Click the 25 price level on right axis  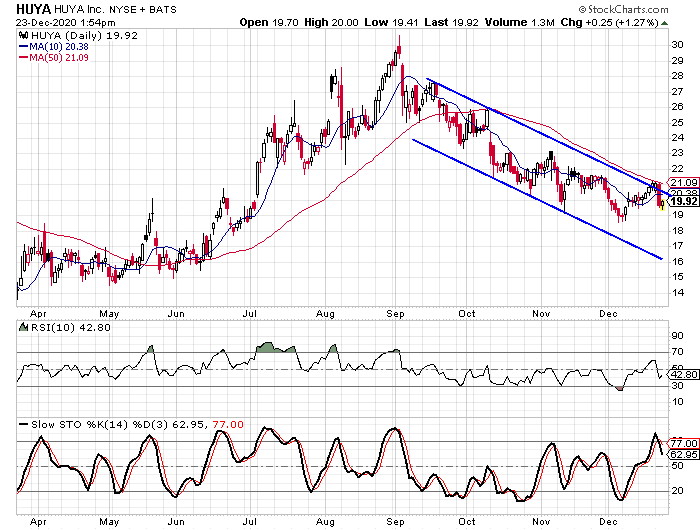(677, 122)
